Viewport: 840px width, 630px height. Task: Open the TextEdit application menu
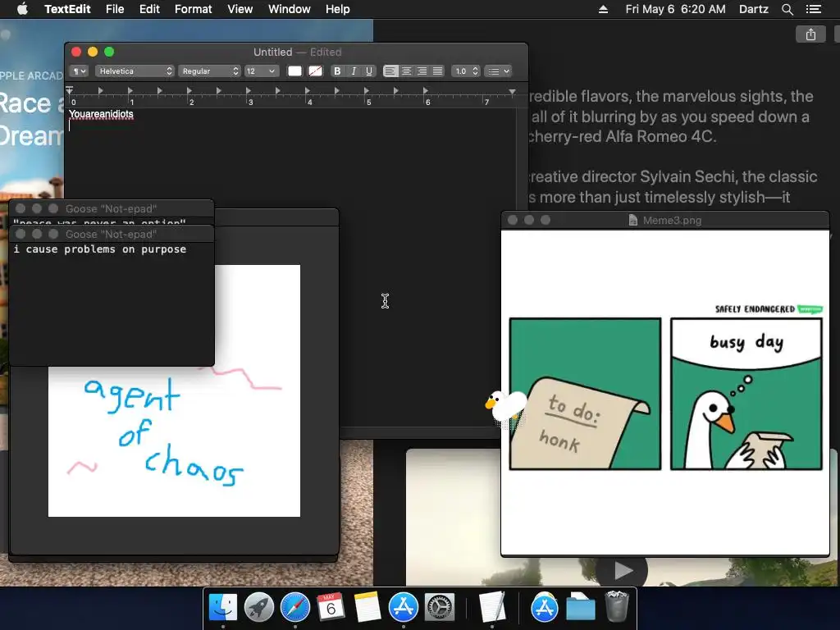point(67,9)
